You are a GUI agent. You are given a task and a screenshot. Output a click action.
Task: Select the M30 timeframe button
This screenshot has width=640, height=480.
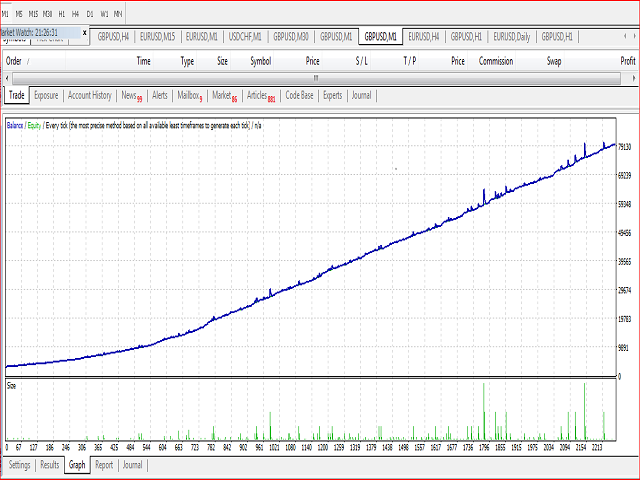coord(47,14)
